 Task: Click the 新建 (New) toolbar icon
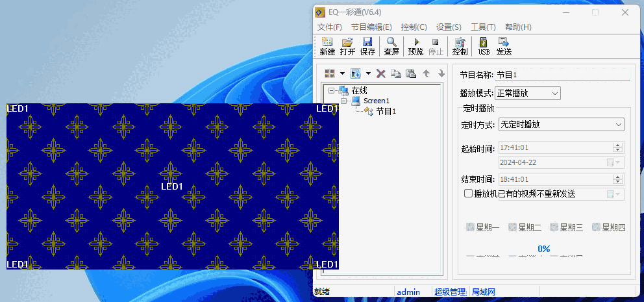[327, 42]
